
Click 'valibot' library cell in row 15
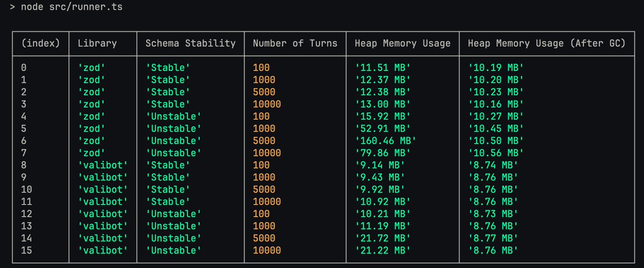[103, 250]
